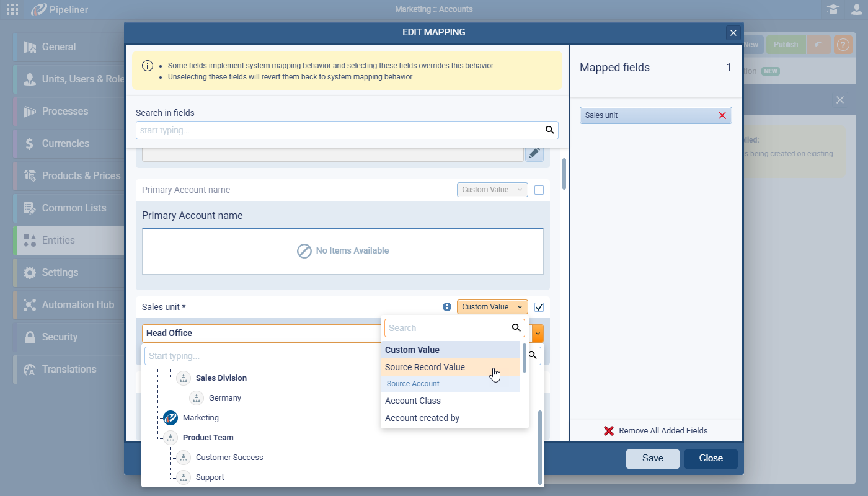
Task: Click the Save button
Action: 652,459
